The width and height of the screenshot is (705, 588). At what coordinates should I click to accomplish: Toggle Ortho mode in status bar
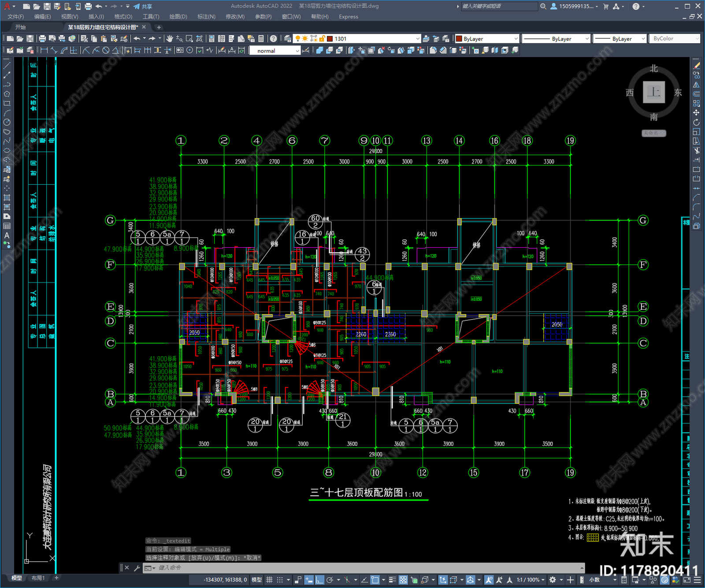pyautogui.click(x=319, y=580)
